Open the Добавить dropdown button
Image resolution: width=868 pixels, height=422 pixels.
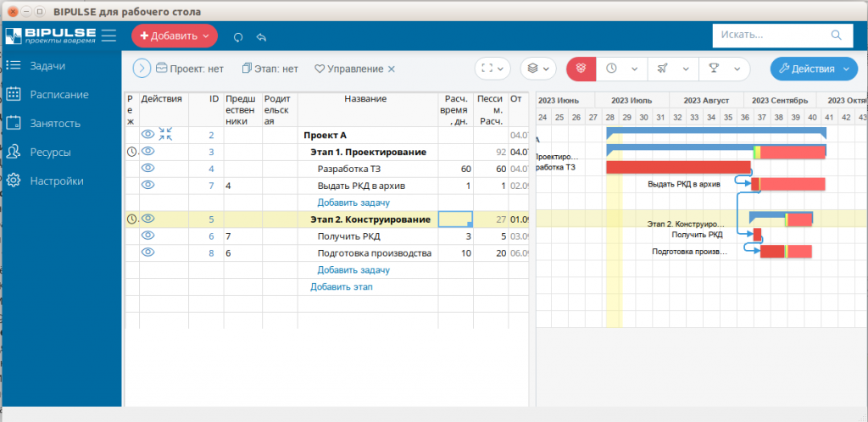(x=174, y=36)
